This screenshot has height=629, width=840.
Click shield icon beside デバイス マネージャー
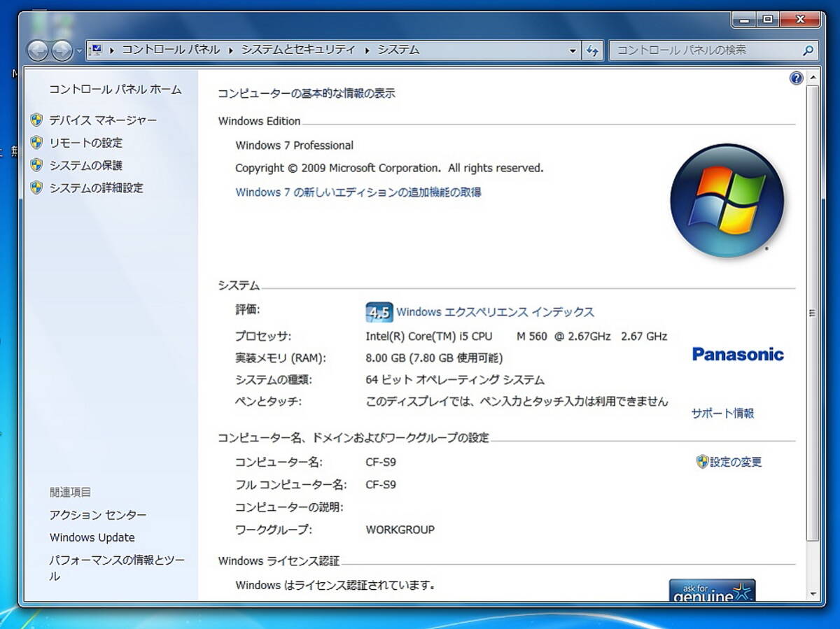37,120
